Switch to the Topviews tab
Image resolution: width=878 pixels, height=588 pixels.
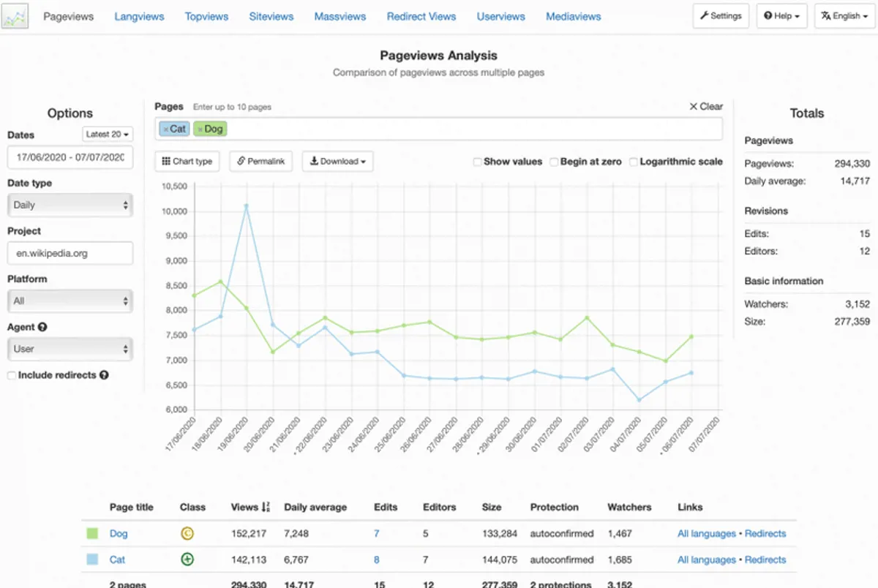pyautogui.click(x=206, y=16)
